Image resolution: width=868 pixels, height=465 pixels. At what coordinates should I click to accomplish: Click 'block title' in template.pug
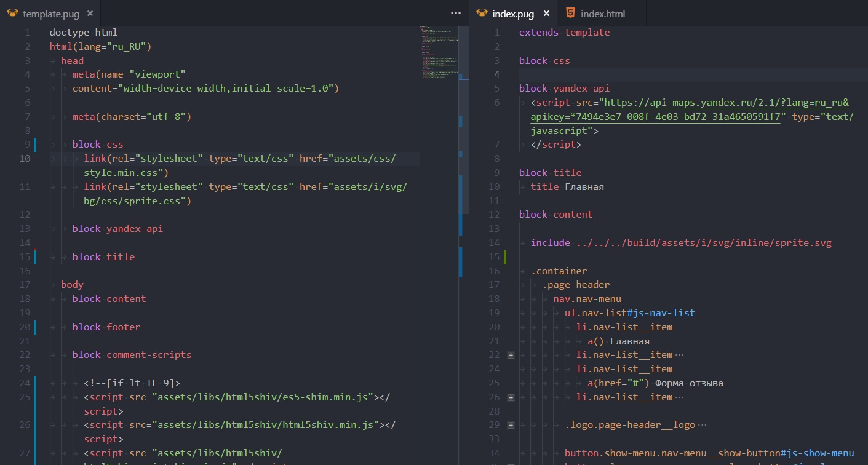(x=103, y=256)
